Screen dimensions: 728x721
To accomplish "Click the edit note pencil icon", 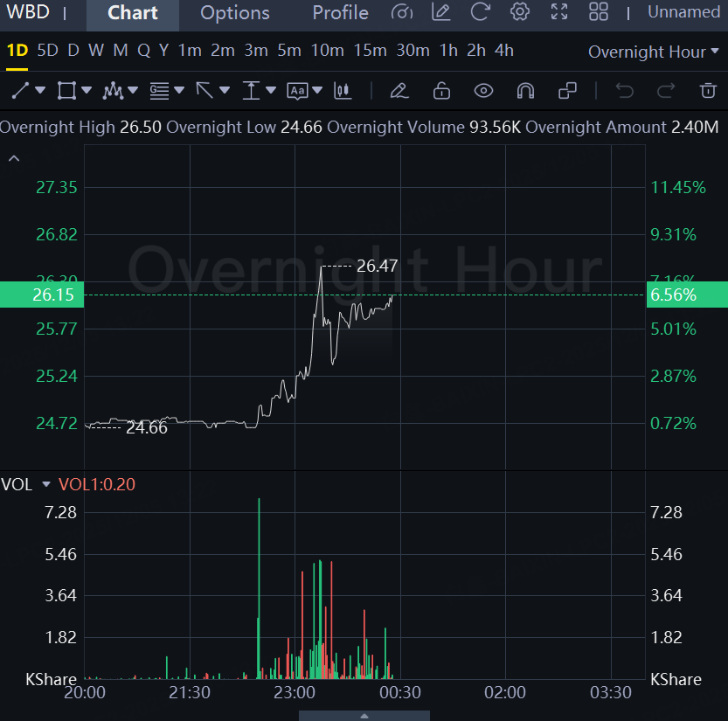I will [x=441, y=12].
